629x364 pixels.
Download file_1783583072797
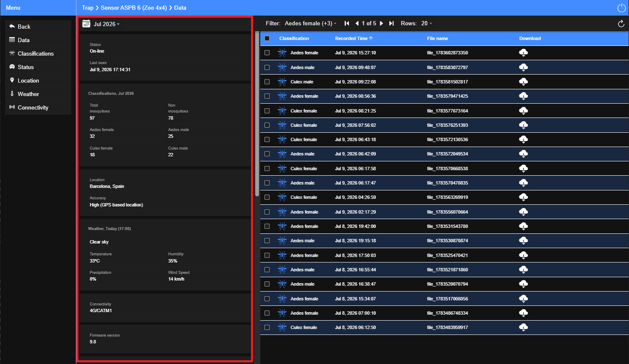(524, 67)
